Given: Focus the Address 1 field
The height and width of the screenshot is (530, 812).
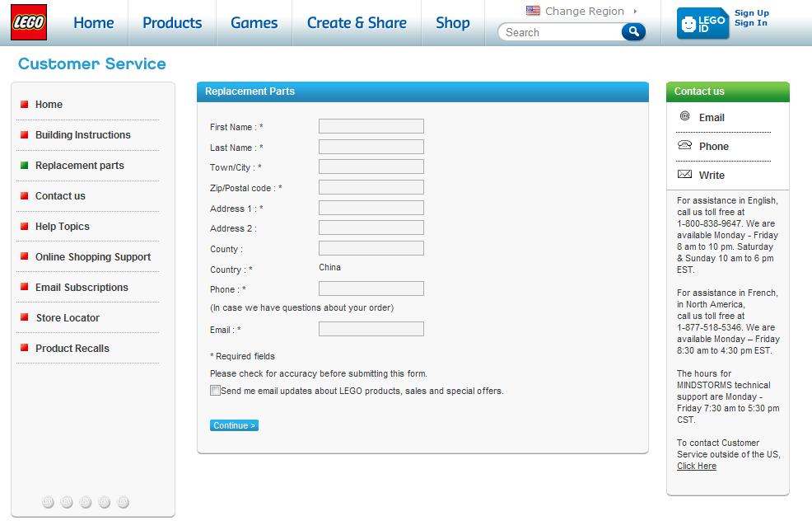Looking at the screenshot, I should [371, 208].
